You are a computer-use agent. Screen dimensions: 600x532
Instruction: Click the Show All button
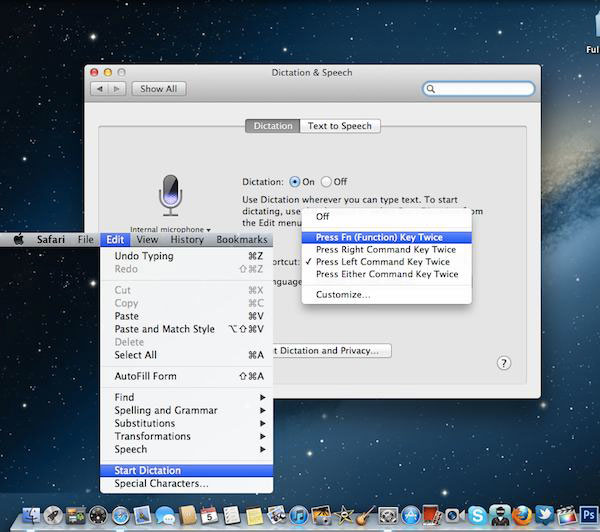[159, 89]
